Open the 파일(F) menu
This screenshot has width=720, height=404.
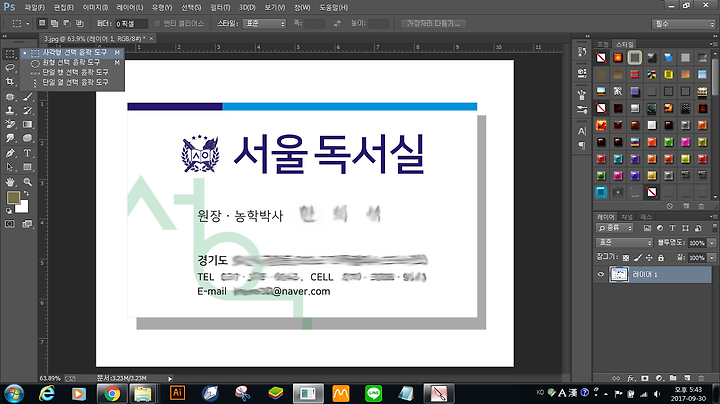coord(34,8)
